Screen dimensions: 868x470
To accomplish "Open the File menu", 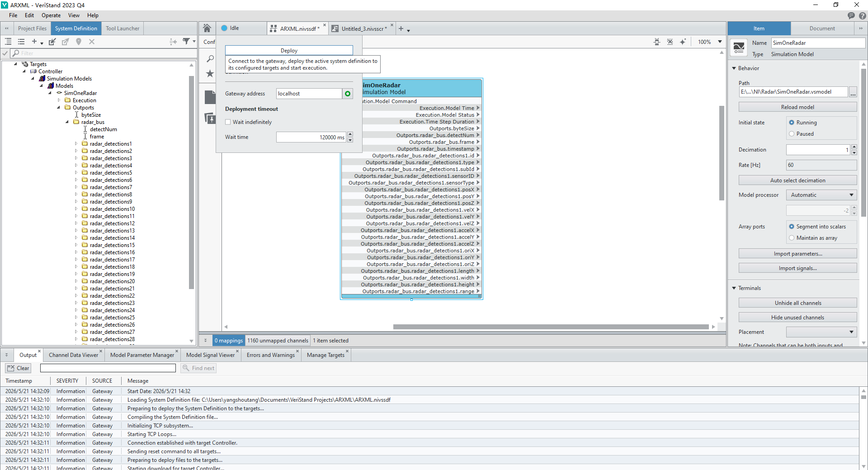I will pos(13,15).
